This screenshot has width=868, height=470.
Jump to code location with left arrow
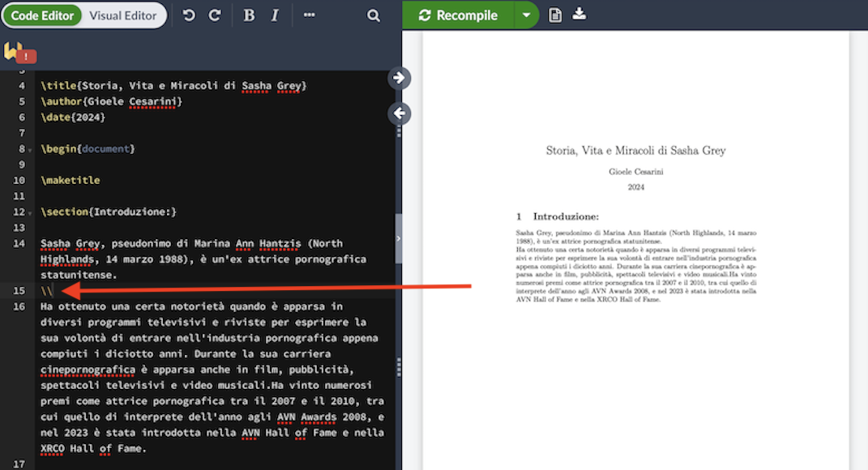pyautogui.click(x=399, y=113)
